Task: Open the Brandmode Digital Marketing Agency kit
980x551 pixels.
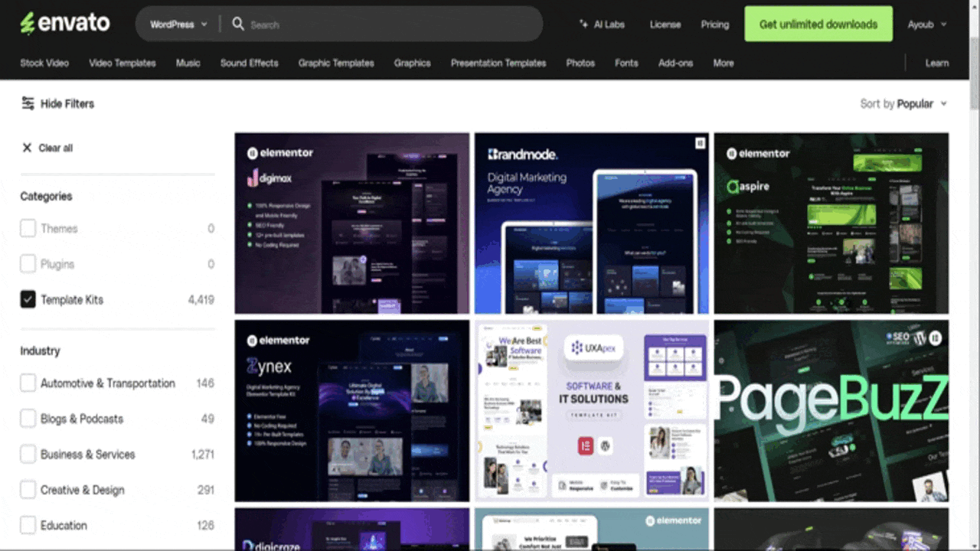Action: (592, 223)
